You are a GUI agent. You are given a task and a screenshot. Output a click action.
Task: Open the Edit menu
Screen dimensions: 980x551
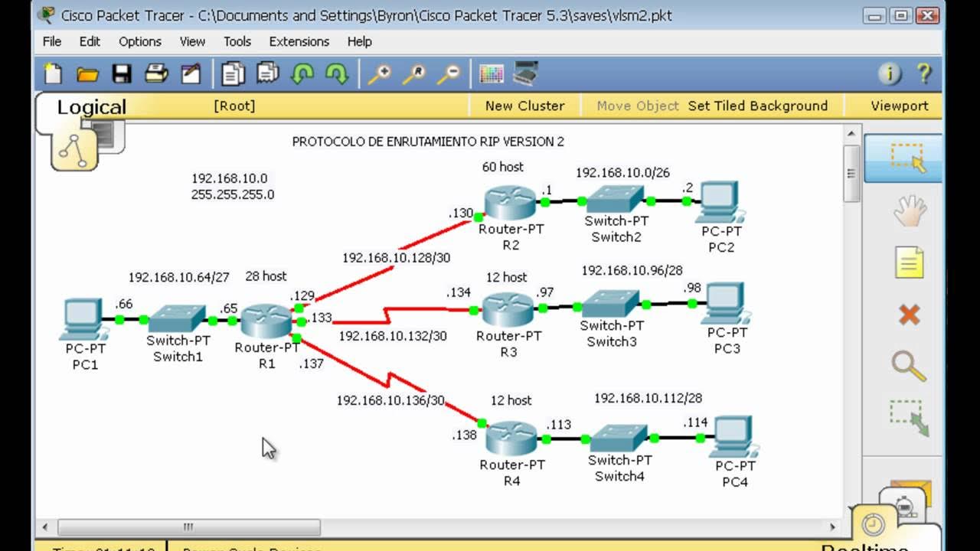90,41
